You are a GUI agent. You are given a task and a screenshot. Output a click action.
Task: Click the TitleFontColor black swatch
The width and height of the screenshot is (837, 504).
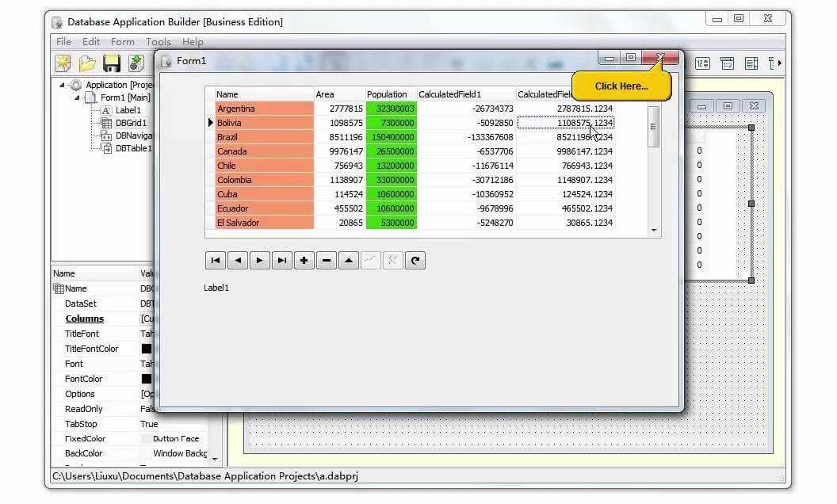pyautogui.click(x=147, y=349)
